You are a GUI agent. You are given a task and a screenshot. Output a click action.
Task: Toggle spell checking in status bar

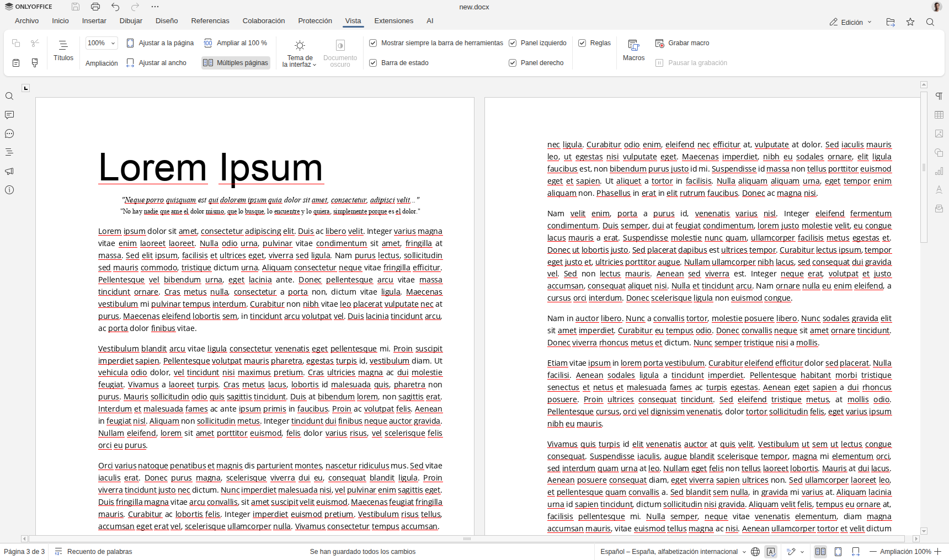771,552
